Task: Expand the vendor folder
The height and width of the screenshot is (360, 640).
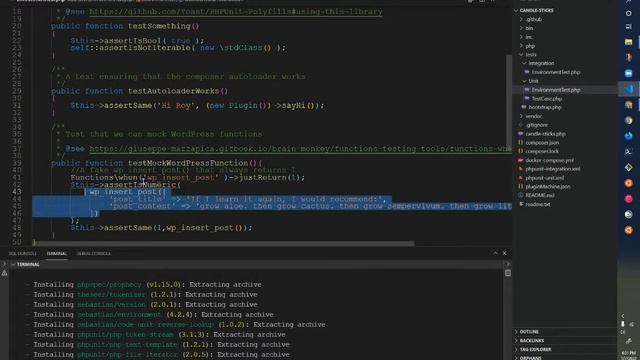Action: [521, 116]
